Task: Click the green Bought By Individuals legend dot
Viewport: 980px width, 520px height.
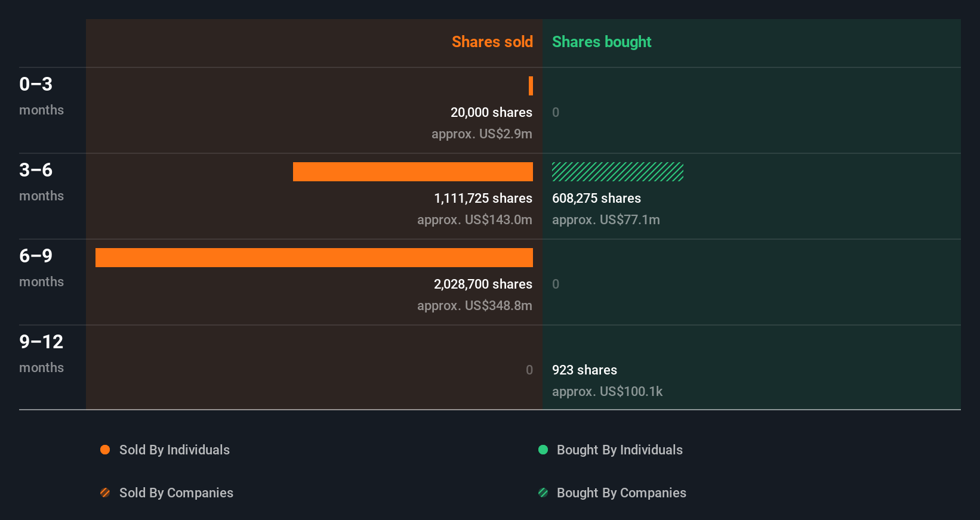Action: coord(543,450)
